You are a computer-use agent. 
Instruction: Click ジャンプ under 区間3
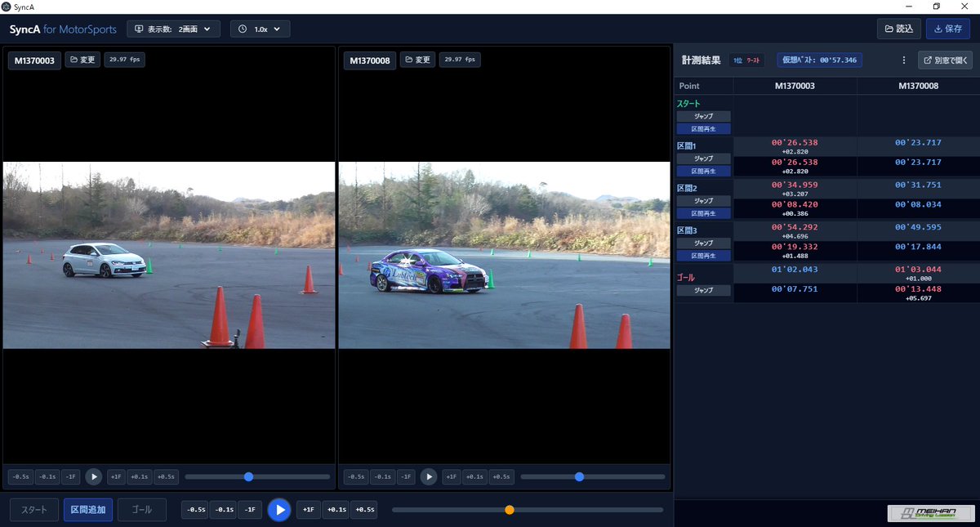tap(703, 243)
